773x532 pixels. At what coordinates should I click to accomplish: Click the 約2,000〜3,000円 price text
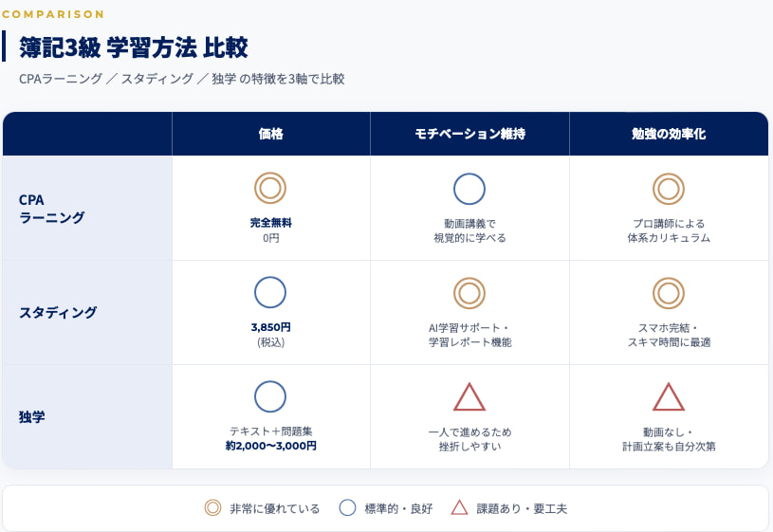tap(270, 446)
